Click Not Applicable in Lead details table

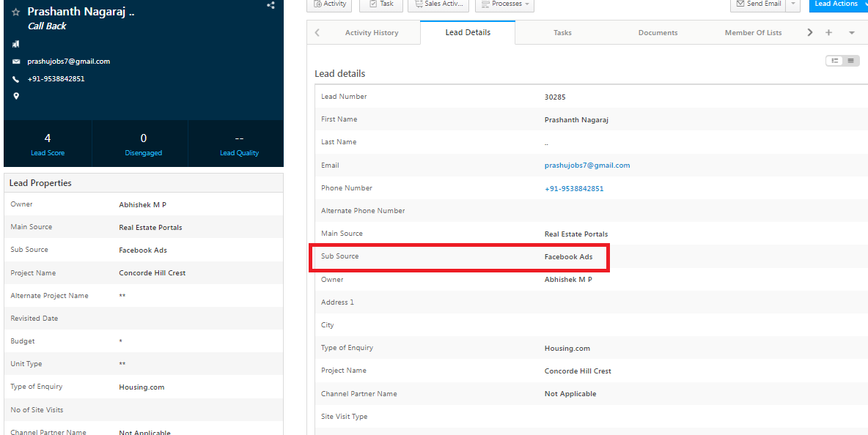570,394
